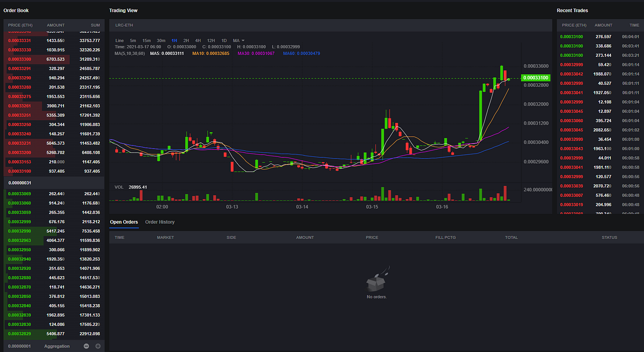Image resolution: width=644 pixels, height=352 pixels.
Task: Select sell order at price 0.00033331
Action: (54, 41)
